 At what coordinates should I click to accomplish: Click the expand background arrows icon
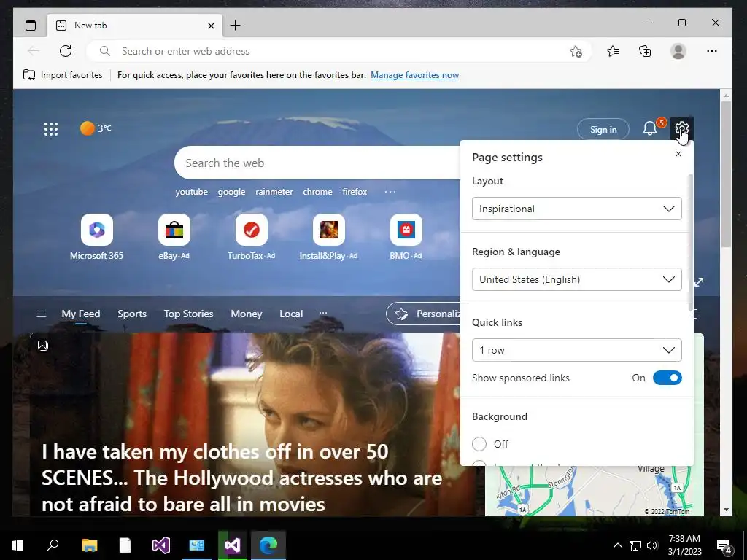coord(699,282)
